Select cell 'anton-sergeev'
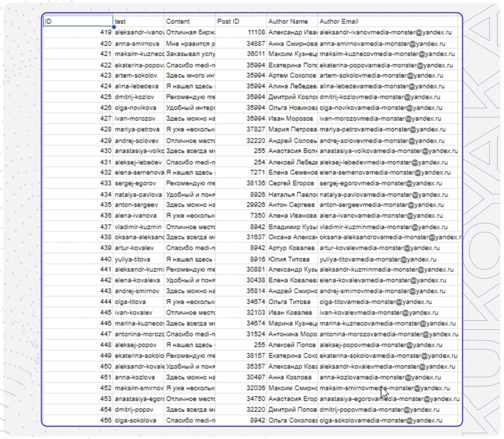This screenshot has width=504, height=439. point(139,205)
